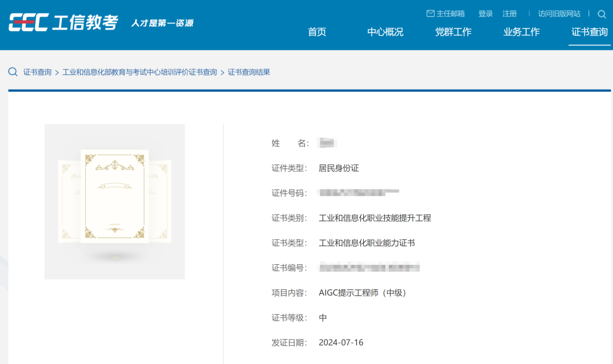The image size is (613, 364).
Task: Click the 人才是第一资源 slogan graphic
Action: (162, 23)
